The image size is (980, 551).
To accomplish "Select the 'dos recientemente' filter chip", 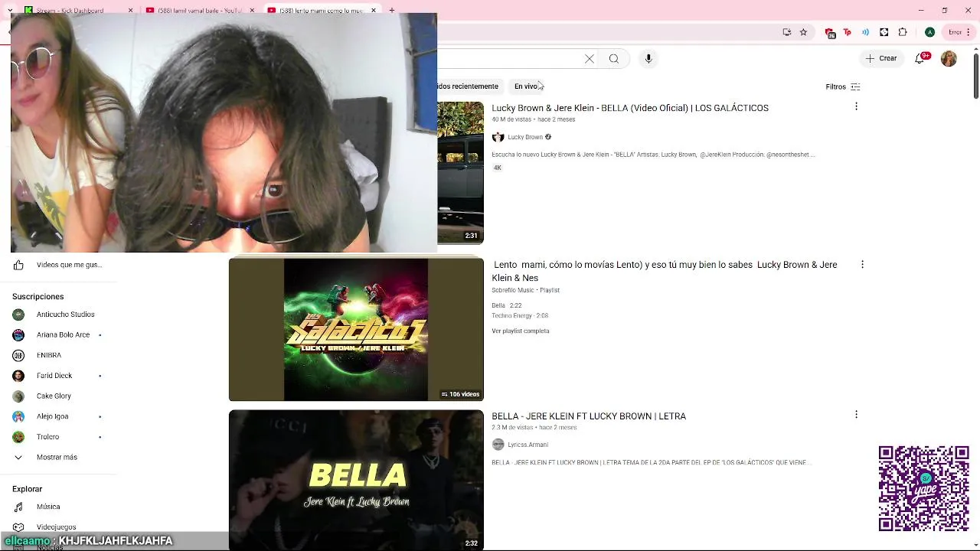I will (x=468, y=86).
